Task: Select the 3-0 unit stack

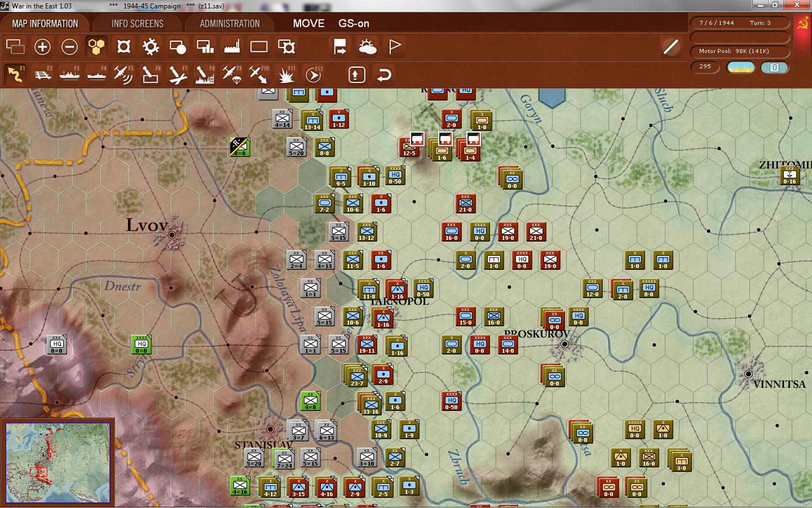Action: [x=680, y=461]
